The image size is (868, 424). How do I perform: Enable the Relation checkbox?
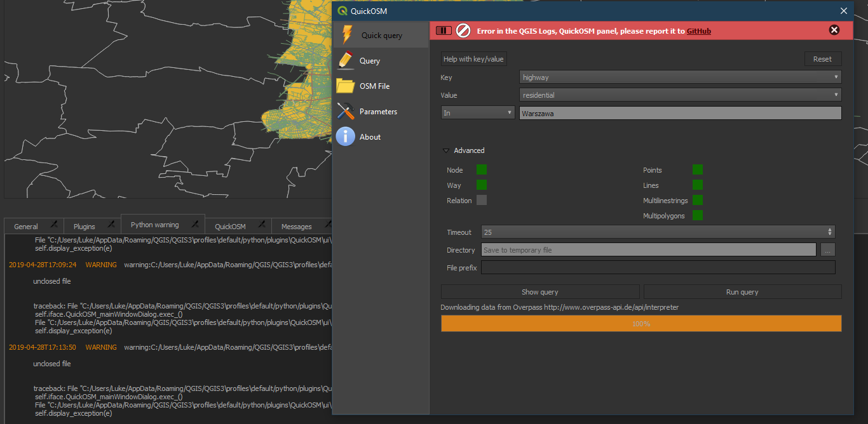(x=482, y=200)
